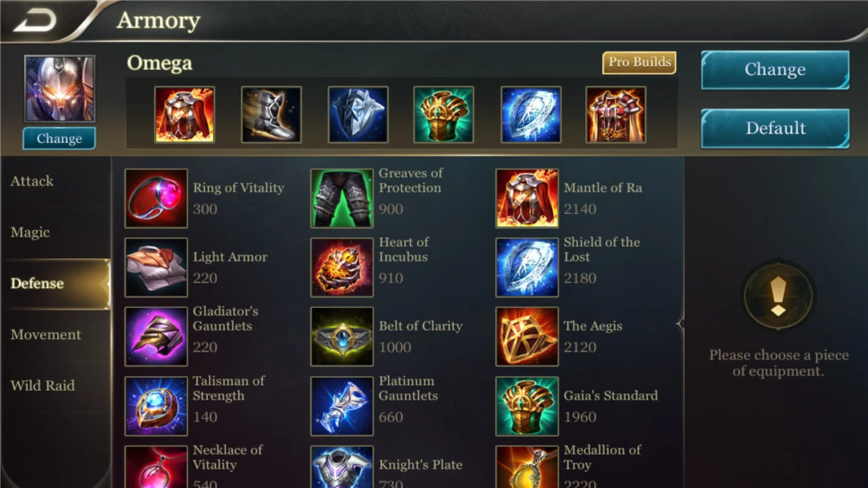Collapse the details panel with the side arrow
The image size is (868, 488).
click(x=681, y=324)
